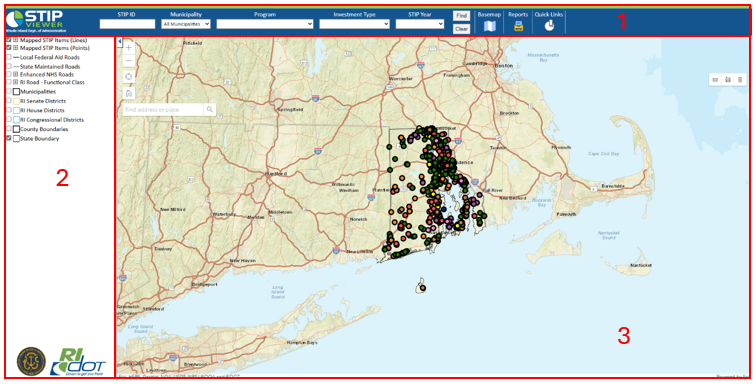This screenshot has width=756, height=384.
Task: Toggle the Mapped STIP Items (Lines) checkbox
Action: (9, 41)
